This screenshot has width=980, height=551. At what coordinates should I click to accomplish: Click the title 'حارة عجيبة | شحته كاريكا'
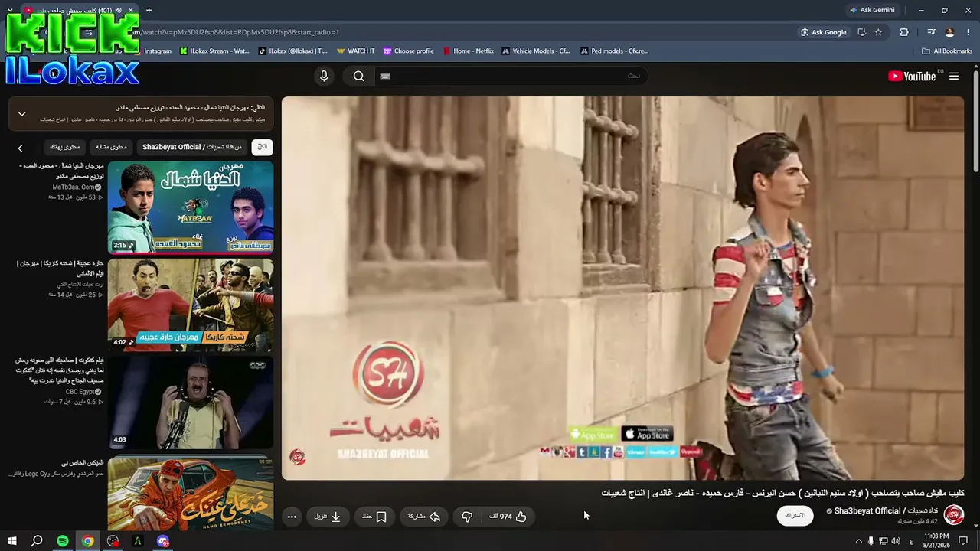click(x=60, y=268)
